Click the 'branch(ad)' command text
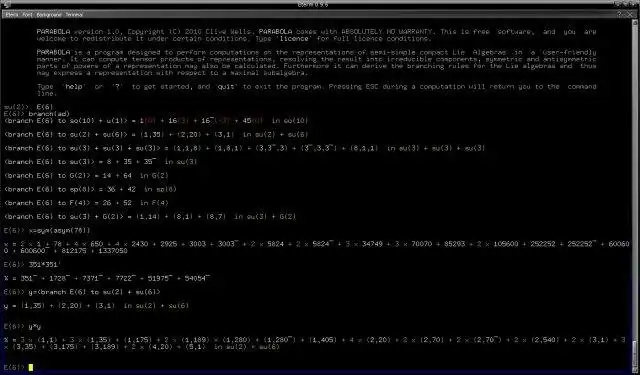640x375 pixels. pos(49,114)
